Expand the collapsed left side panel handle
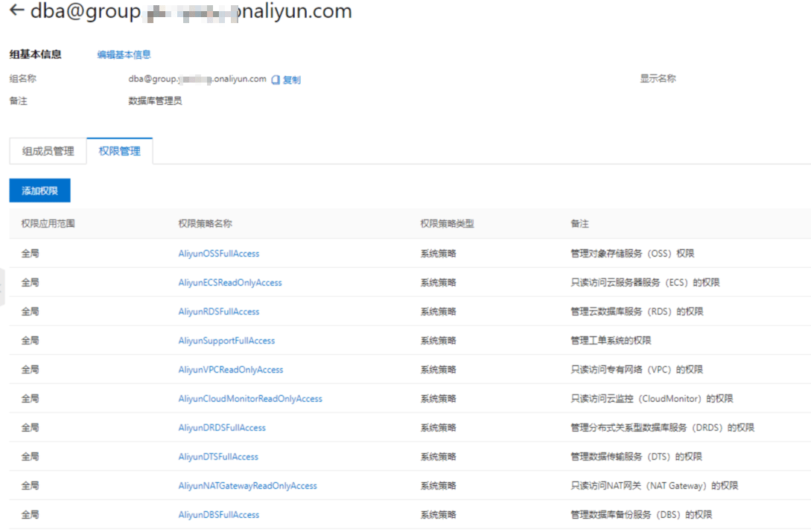This screenshot has width=811, height=532. pos(2,287)
